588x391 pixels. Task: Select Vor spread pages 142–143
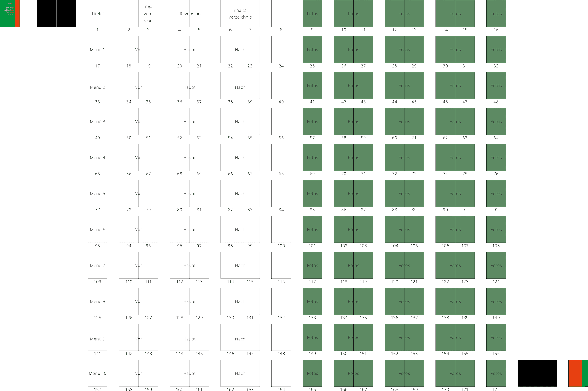139,337
